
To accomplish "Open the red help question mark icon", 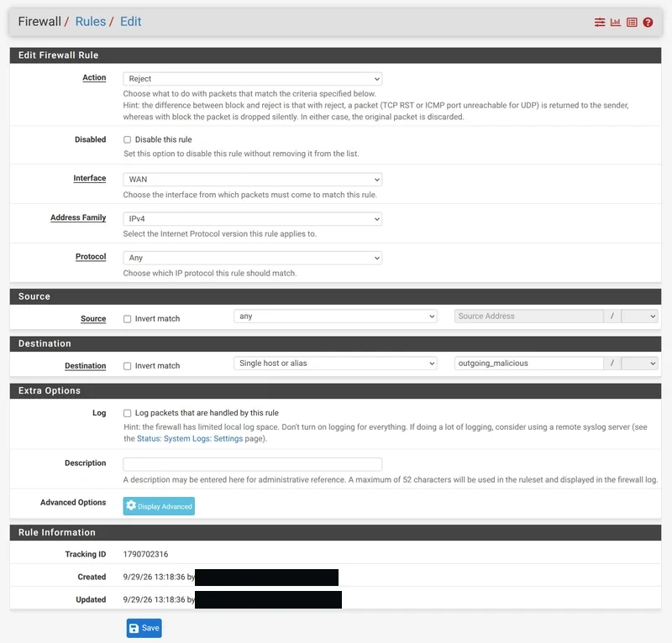I will pyautogui.click(x=648, y=23).
